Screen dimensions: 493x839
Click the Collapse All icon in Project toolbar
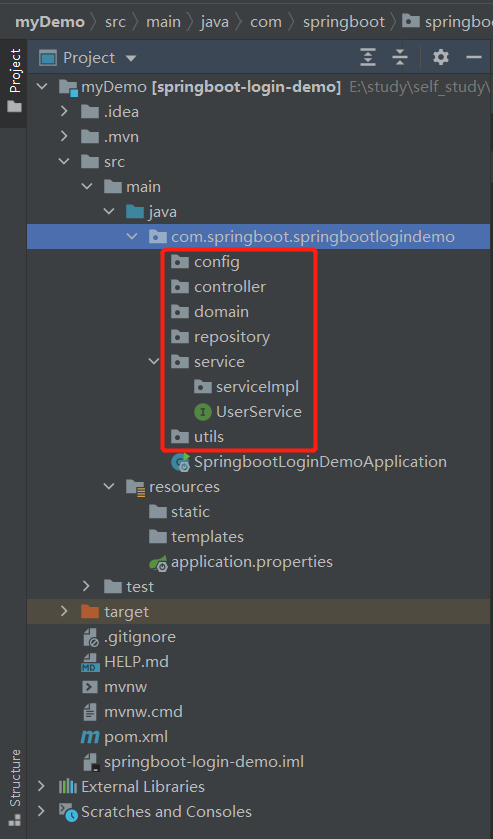click(400, 57)
